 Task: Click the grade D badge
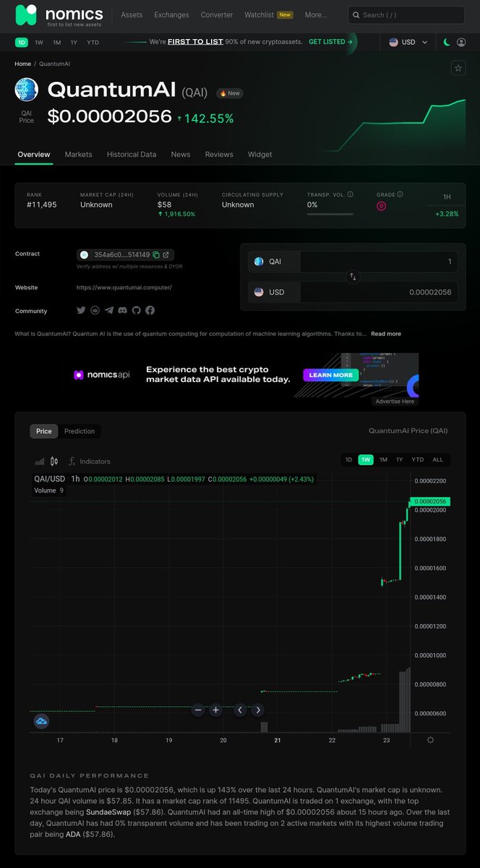tap(381, 206)
